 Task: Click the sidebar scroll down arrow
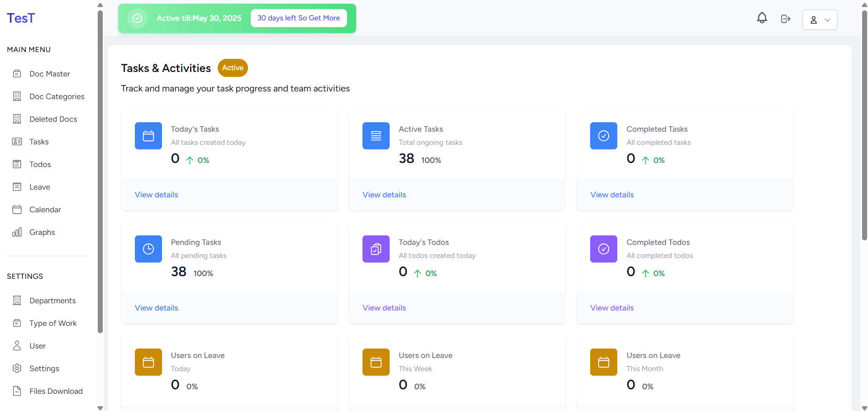pyautogui.click(x=100, y=408)
